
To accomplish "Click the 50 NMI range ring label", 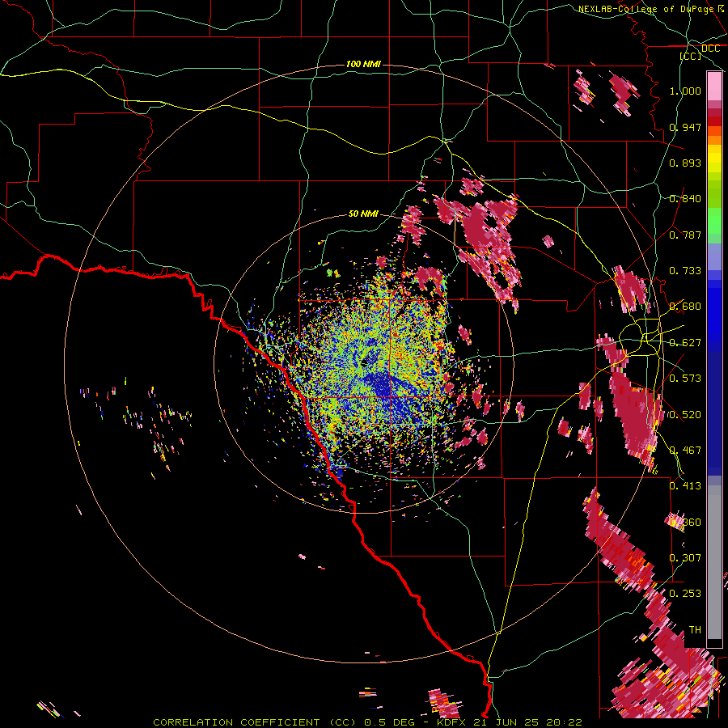I will click(x=363, y=214).
